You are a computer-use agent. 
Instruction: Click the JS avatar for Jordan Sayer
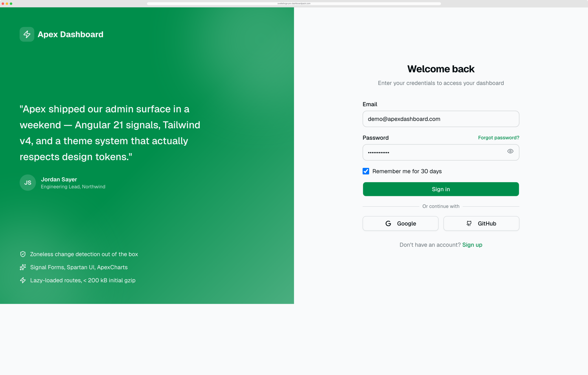coord(28,182)
